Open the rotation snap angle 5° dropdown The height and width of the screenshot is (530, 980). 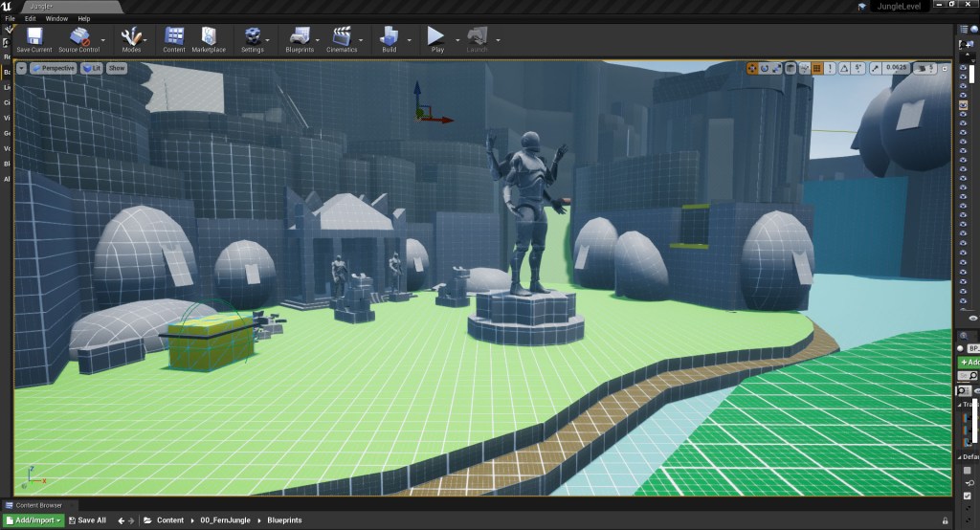click(x=859, y=68)
